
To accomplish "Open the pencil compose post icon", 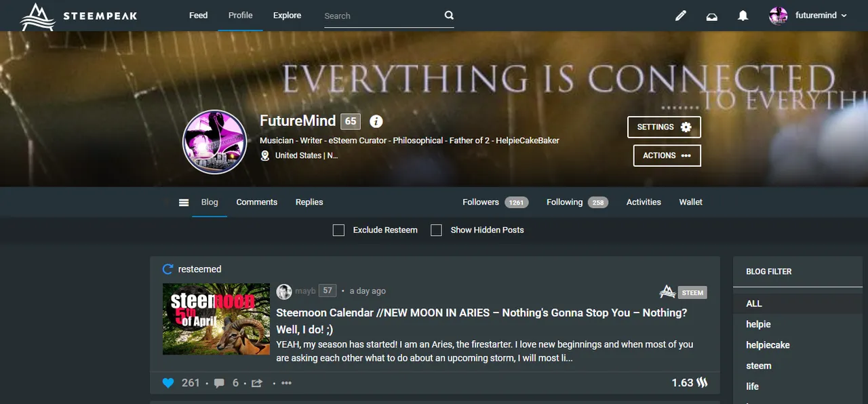I will pyautogui.click(x=681, y=16).
